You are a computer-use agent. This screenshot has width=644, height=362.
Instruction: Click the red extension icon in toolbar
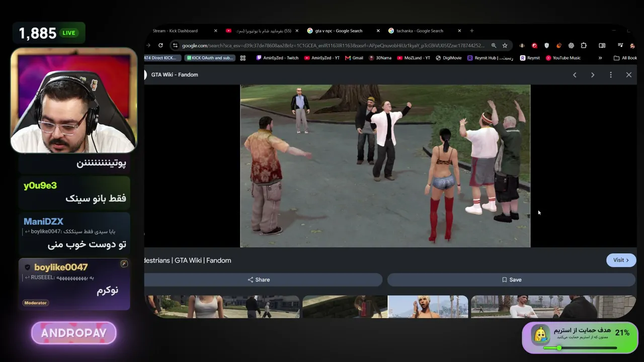point(534,45)
